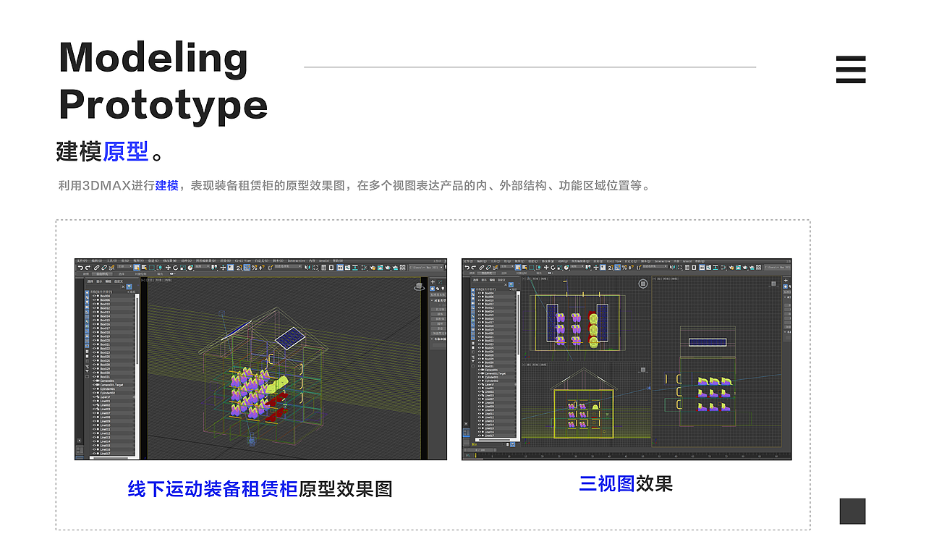This screenshot has width=926, height=560.
Task: Pick the Rectangular Selection Region tool, perspective screenshot
Action: click(152, 268)
